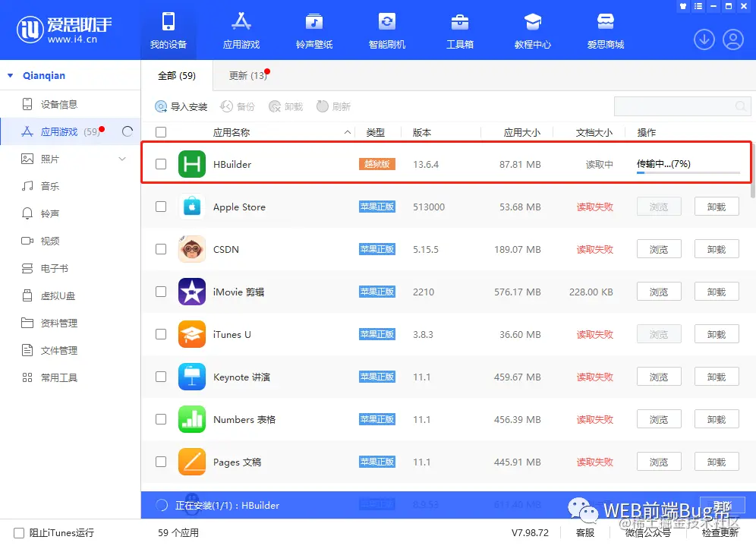Toggle the select-all apps checkbox

point(161,132)
